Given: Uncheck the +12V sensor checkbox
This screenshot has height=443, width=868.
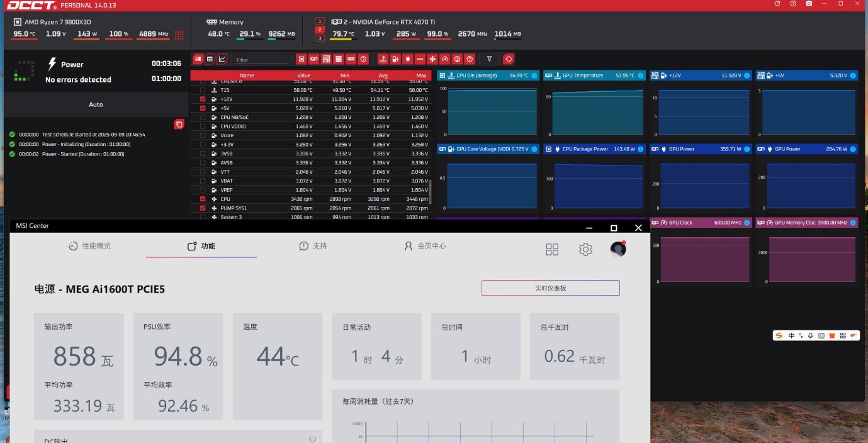Looking at the screenshot, I should pos(203,99).
